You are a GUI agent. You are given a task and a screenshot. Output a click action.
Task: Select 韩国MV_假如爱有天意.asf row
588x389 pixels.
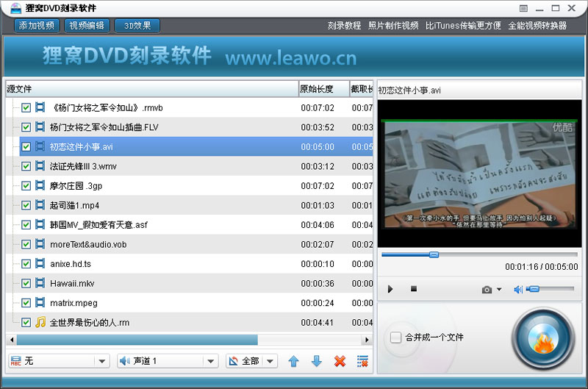pos(190,225)
